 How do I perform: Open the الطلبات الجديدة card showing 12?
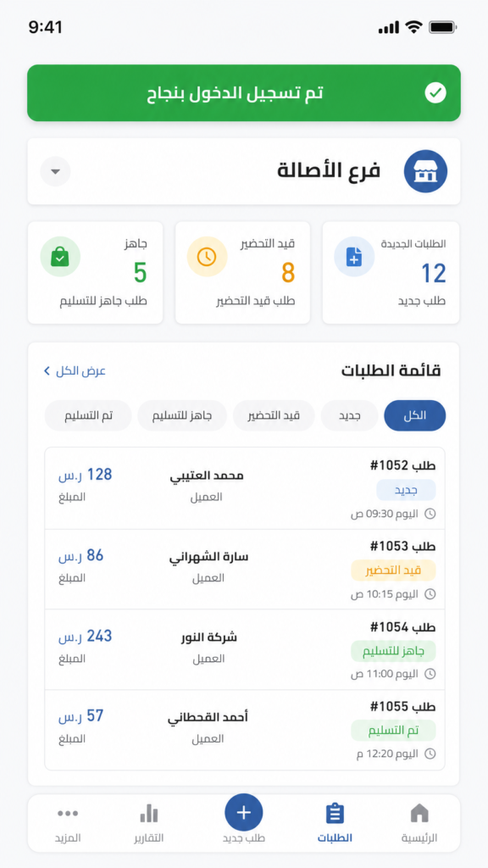click(x=391, y=272)
